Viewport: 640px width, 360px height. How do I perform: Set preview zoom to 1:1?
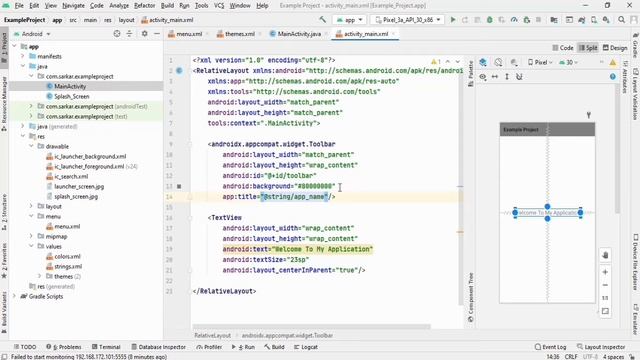coord(605,298)
